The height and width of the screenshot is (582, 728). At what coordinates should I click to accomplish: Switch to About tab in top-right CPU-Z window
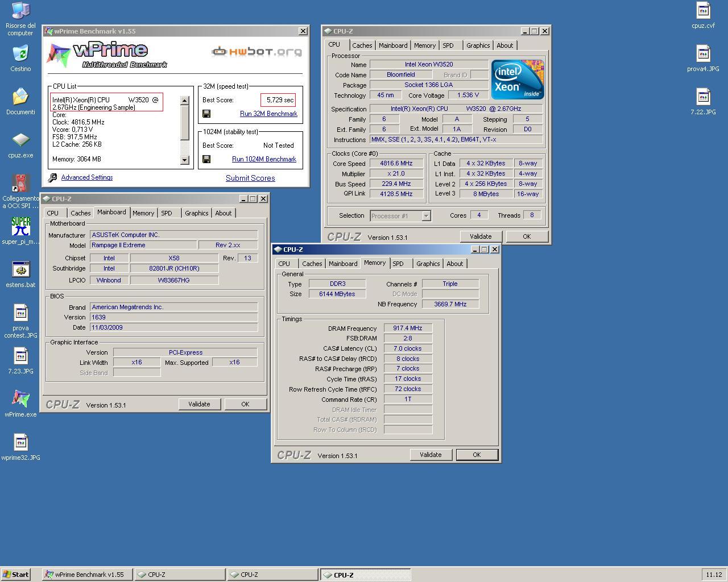[504, 45]
